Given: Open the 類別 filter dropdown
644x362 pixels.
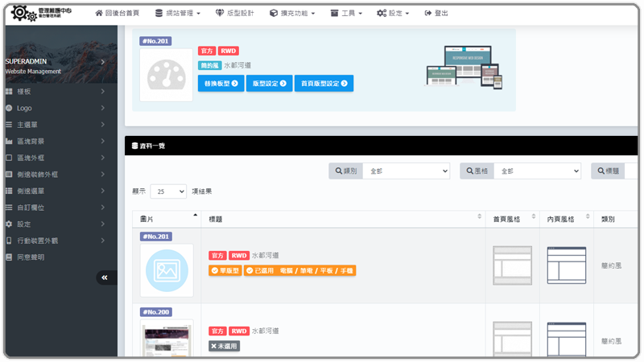Looking at the screenshot, I should point(407,171).
